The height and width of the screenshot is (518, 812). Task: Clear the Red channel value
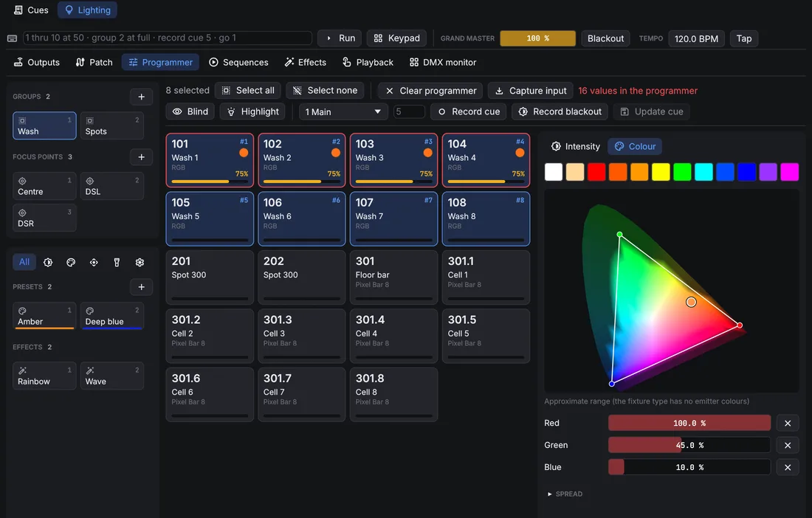tap(788, 424)
